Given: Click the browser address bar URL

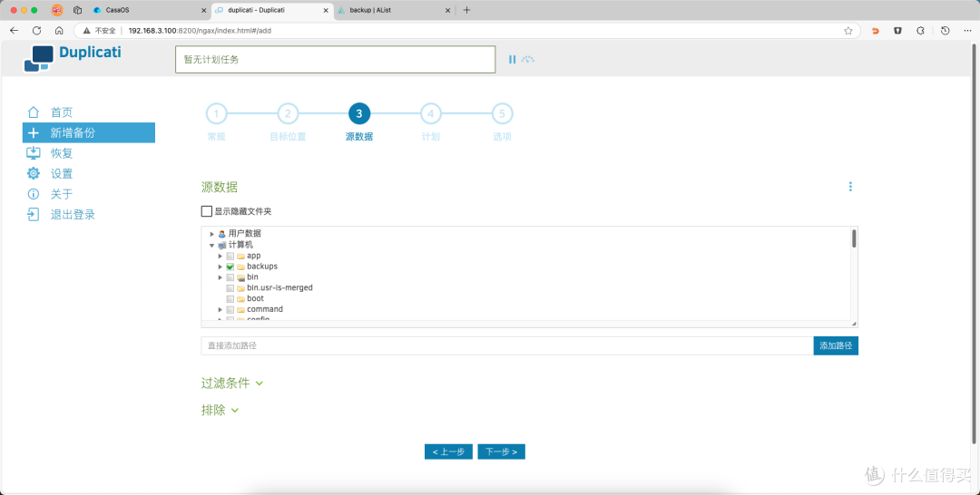Looking at the screenshot, I should pyautogui.click(x=200, y=31).
